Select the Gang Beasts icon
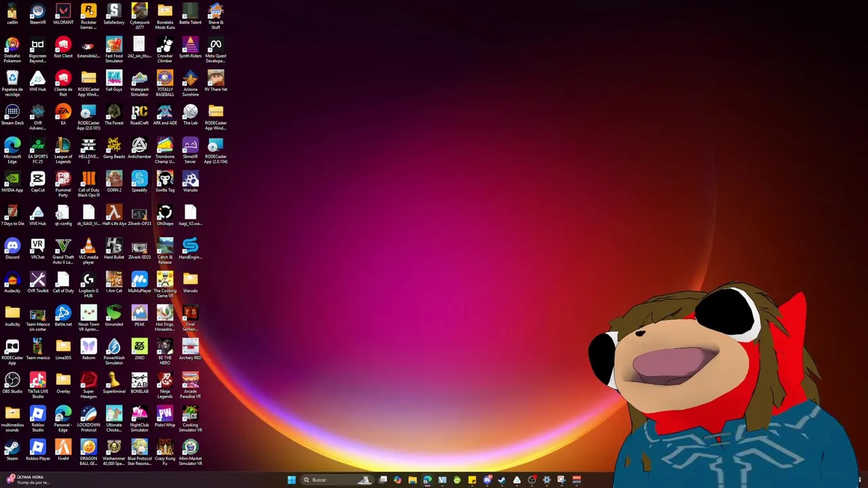868x488 pixels. [114, 148]
